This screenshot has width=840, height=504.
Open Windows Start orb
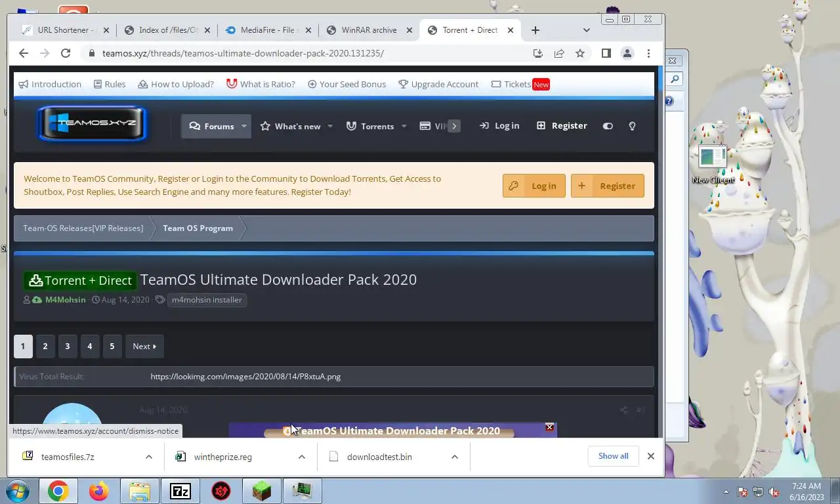pos(16,491)
